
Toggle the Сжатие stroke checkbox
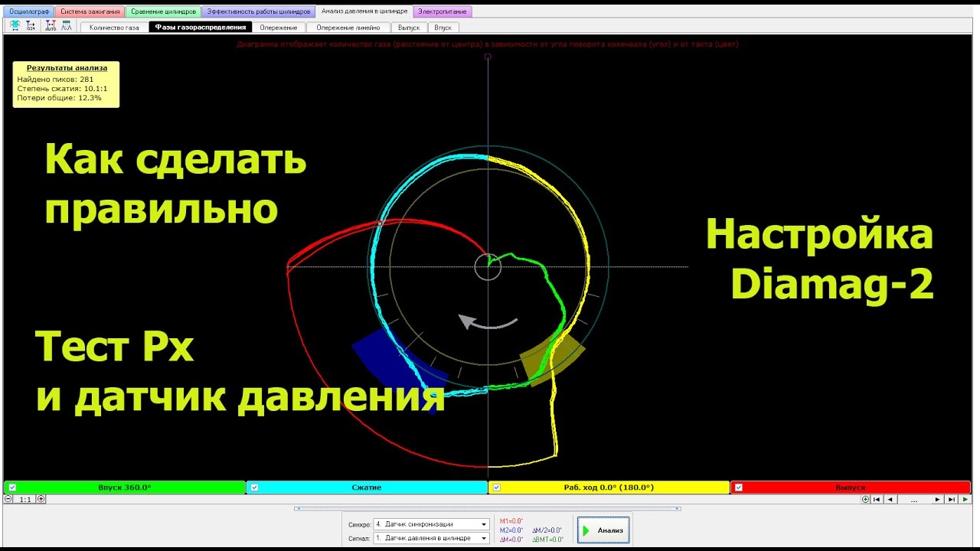pos(254,487)
